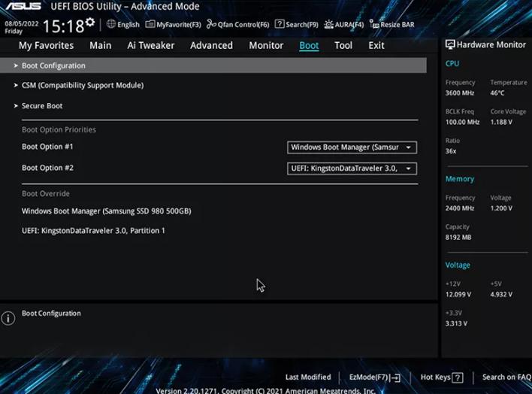This screenshot has height=394, width=532.
Task: Click Boot Configuration help text
Action: click(51, 313)
